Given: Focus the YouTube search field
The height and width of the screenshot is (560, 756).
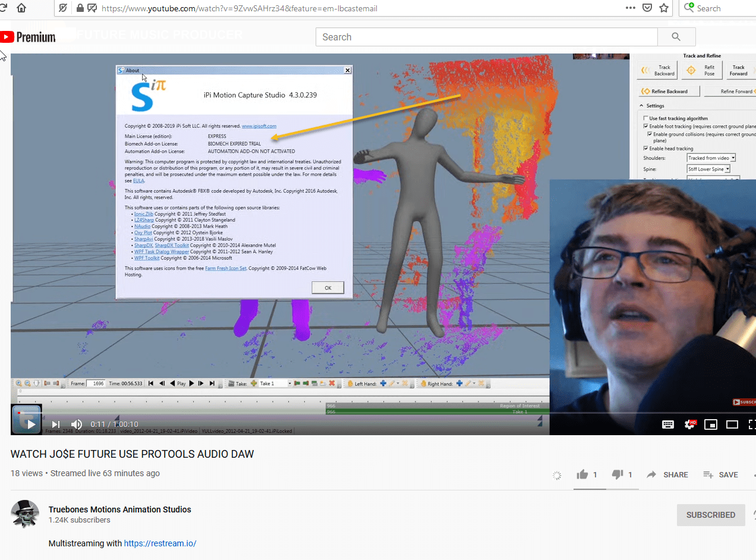Looking at the screenshot, I should click(x=487, y=37).
